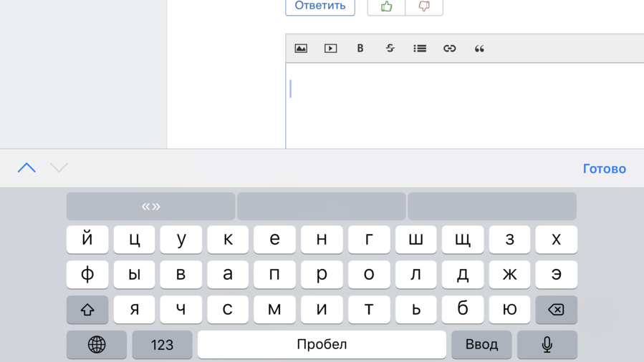Viewport: 644px width, 362px height.
Task: Tap the г key
Action: [x=369, y=240]
